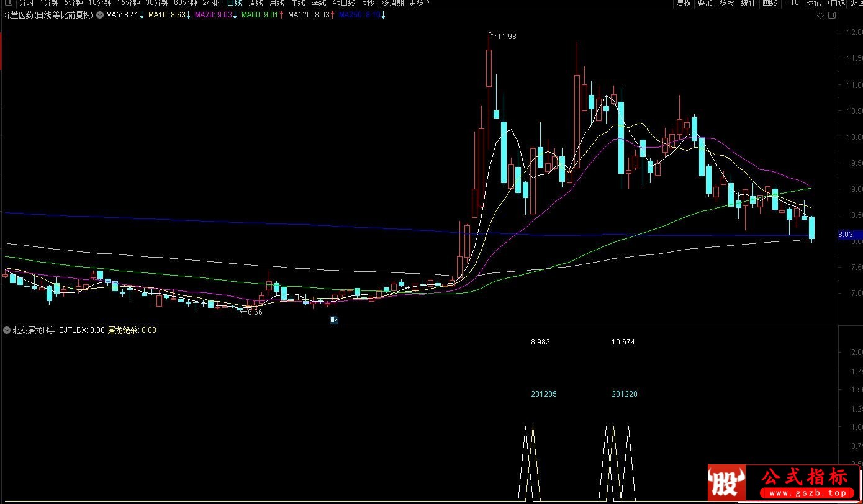Select the 1分钟 period tab
863x504 pixels.
(x=49, y=2)
